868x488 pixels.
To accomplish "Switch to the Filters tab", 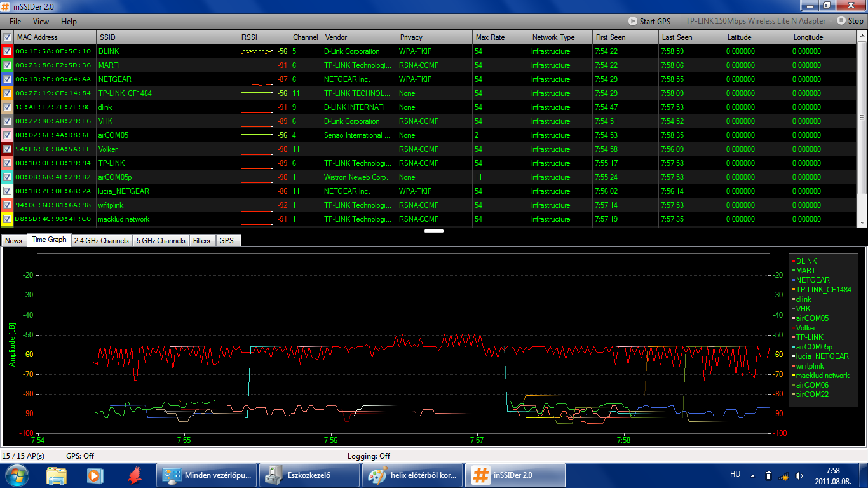I will [201, 241].
